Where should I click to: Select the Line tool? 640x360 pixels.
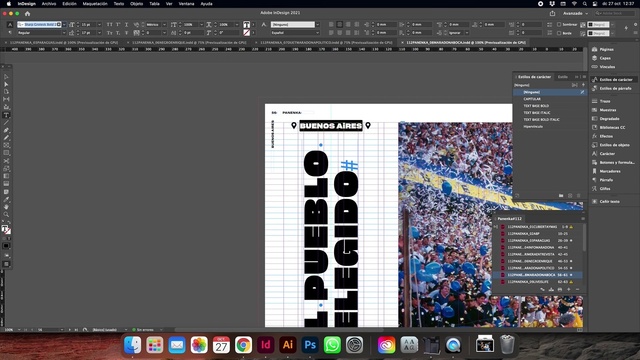[x=6, y=122]
